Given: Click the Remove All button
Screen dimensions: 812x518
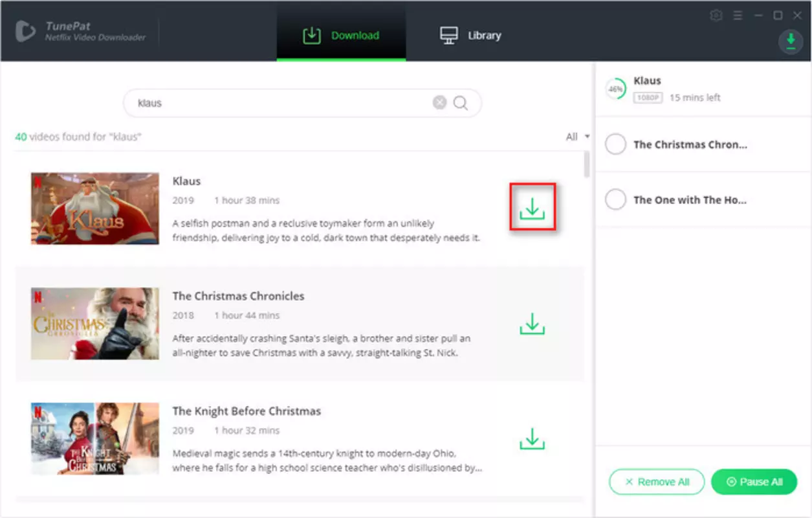Looking at the screenshot, I should (657, 482).
